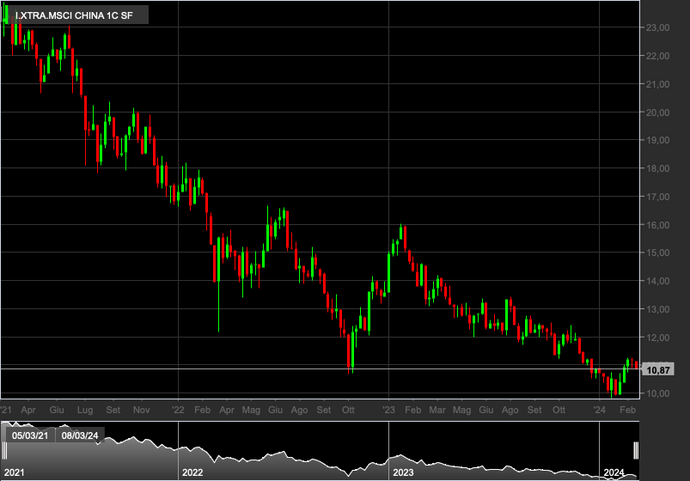Image resolution: width=690 pixels, height=481 pixels.
Task: Click the '23 year marker on date axis
Action: click(390, 410)
